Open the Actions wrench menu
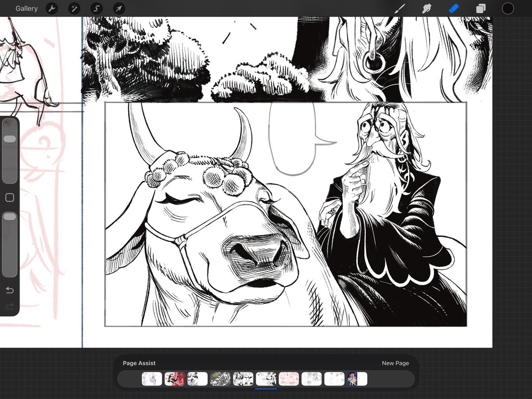The height and width of the screenshot is (399, 532). point(52,8)
